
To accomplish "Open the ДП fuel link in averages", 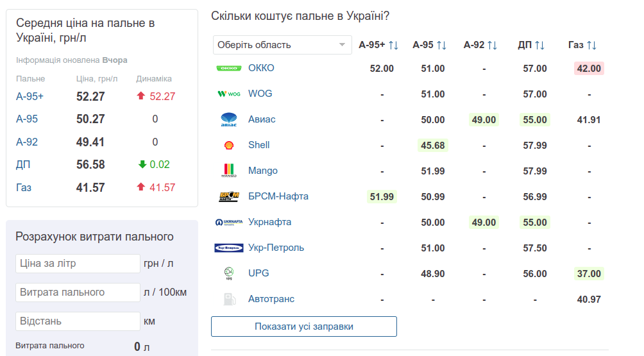I will click(23, 165).
